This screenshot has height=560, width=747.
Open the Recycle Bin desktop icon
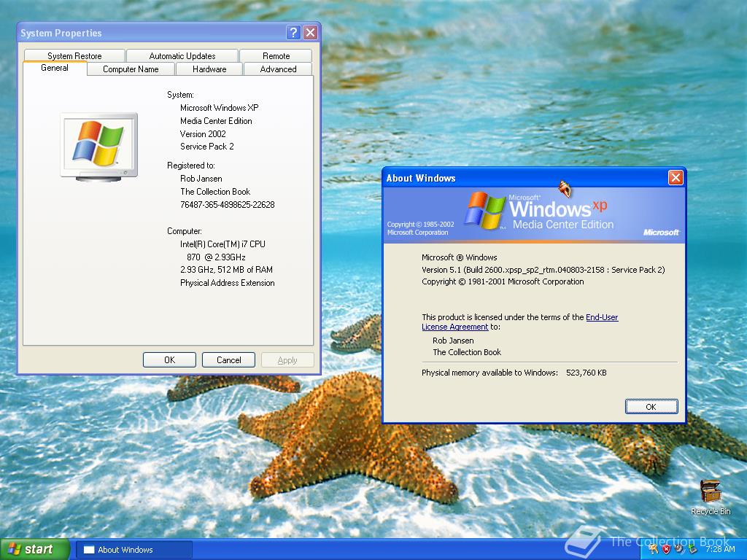pos(711,497)
